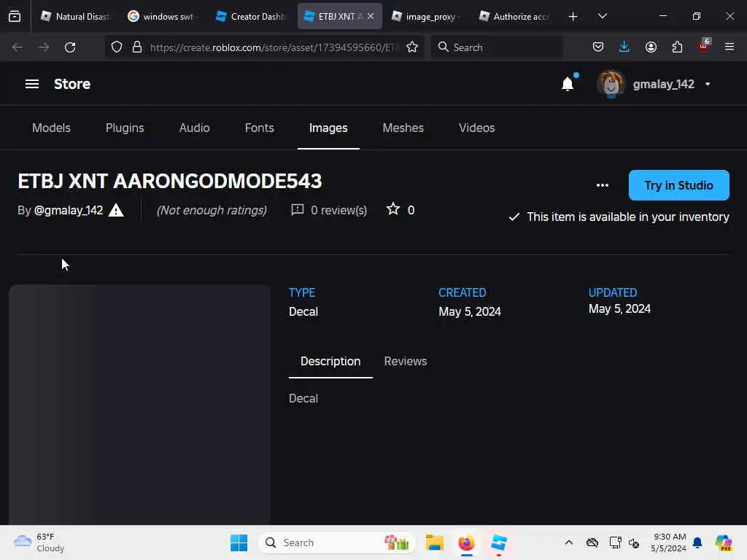Select the Plugins category
Screen dimensions: 747x560
pos(125,128)
